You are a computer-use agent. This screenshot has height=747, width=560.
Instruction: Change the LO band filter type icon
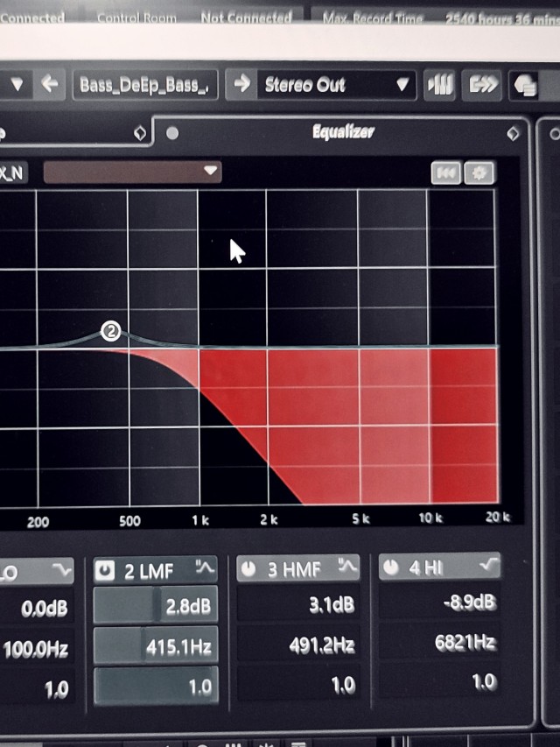click(62, 571)
